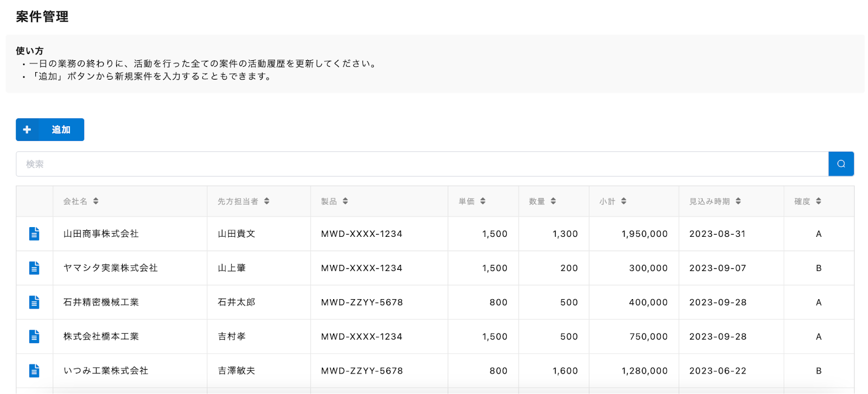Click expected date 2023-06-22
The width and height of the screenshot is (868, 394).
pos(718,370)
